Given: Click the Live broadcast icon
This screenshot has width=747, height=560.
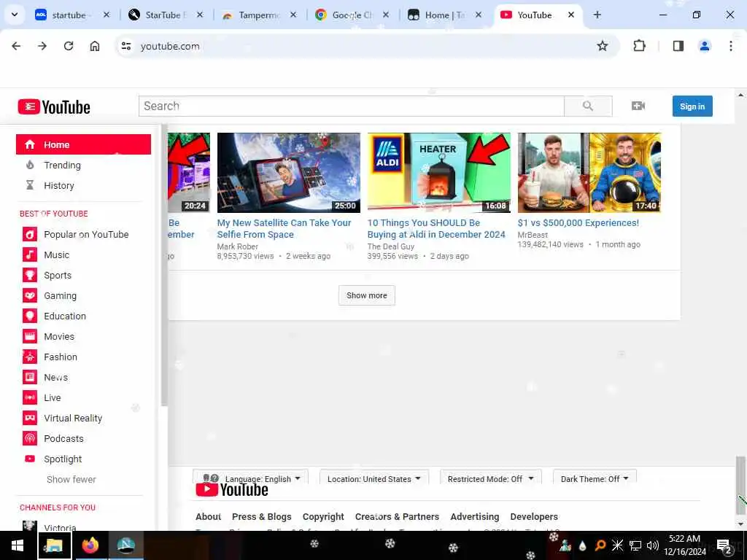Looking at the screenshot, I should click(x=29, y=397).
